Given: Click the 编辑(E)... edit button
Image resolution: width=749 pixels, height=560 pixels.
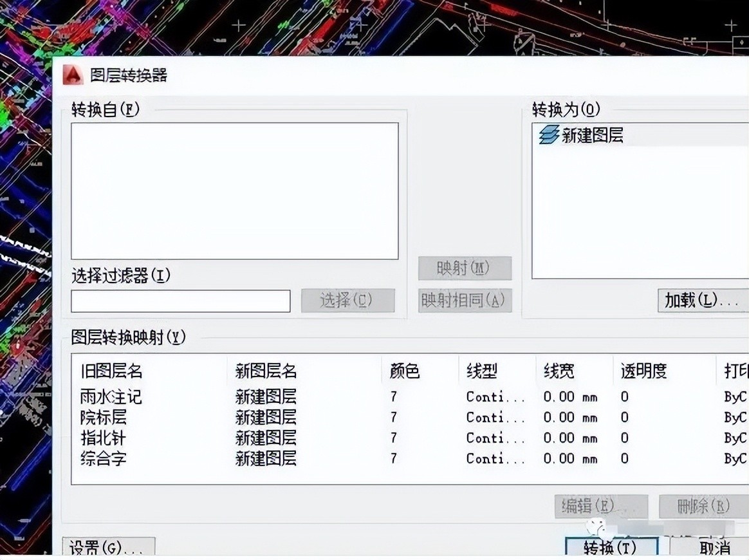Looking at the screenshot, I should click(x=600, y=507).
